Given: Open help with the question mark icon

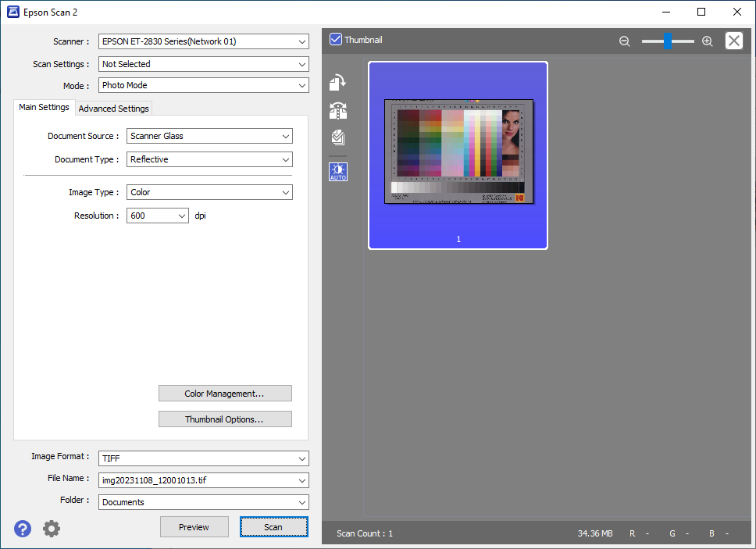Looking at the screenshot, I should 23,529.
